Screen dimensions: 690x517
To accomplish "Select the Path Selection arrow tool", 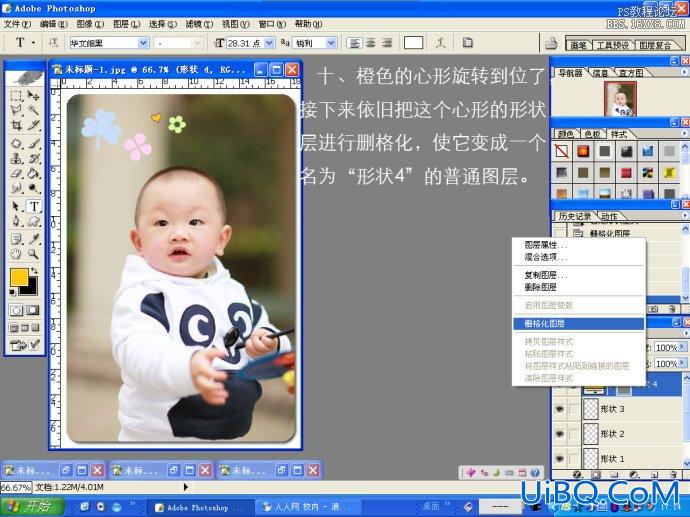I will [16, 206].
